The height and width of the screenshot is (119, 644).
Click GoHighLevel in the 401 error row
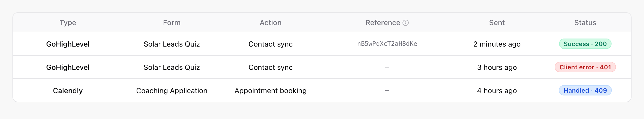68,67
